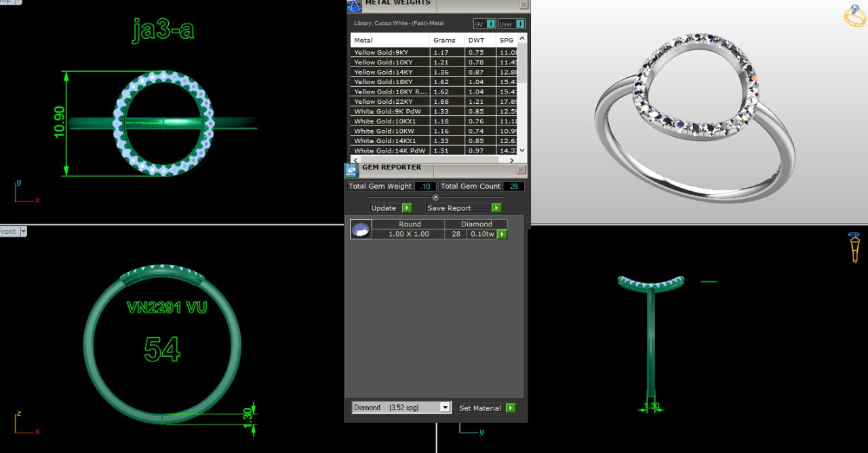Click the Front viewport label
This screenshot has height=453, width=868.
[8, 231]
